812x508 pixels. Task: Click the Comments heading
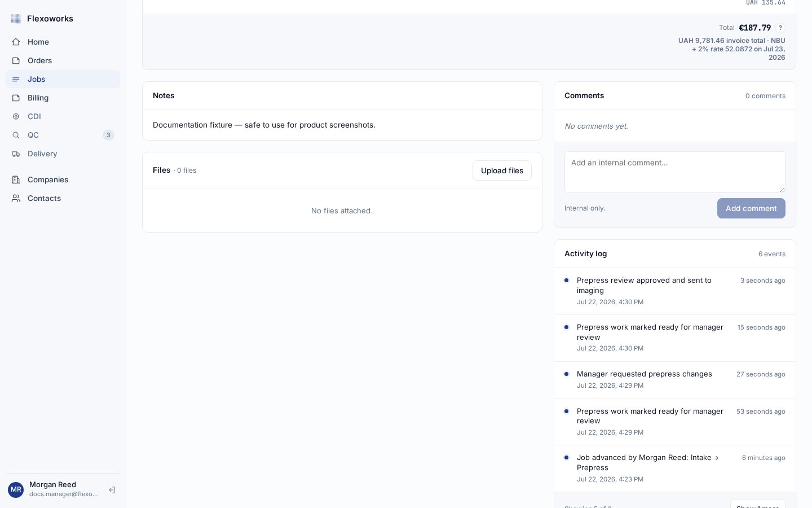tap(584, 95)
